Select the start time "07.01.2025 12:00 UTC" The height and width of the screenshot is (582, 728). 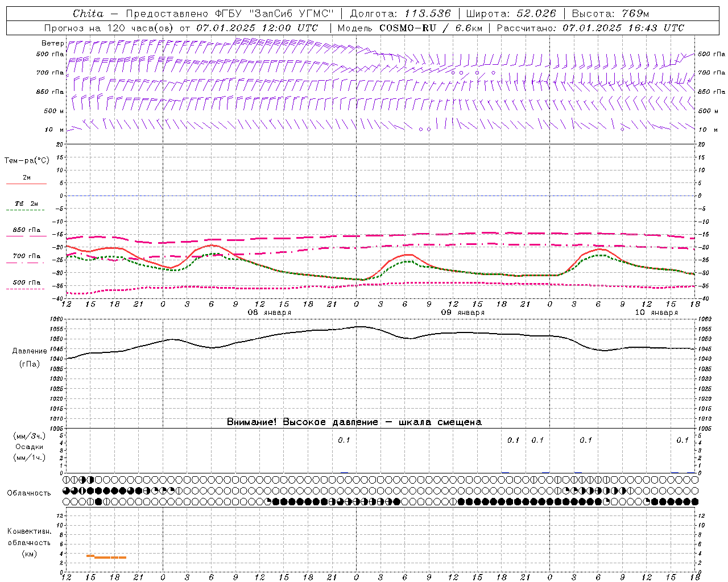pyautogui.click(x=257, y=28)
